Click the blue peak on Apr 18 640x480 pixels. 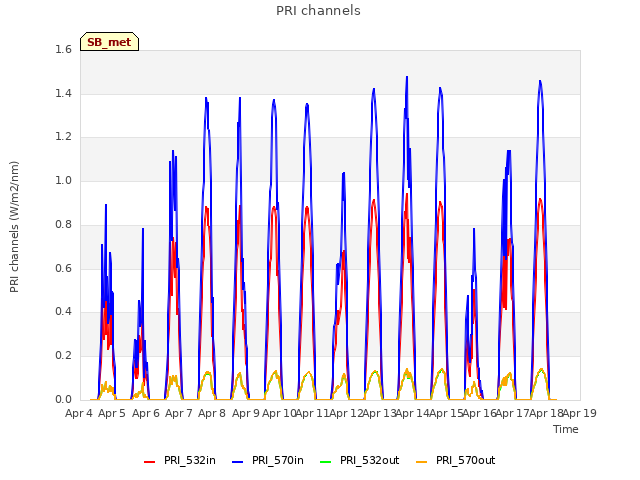point(540,82)
